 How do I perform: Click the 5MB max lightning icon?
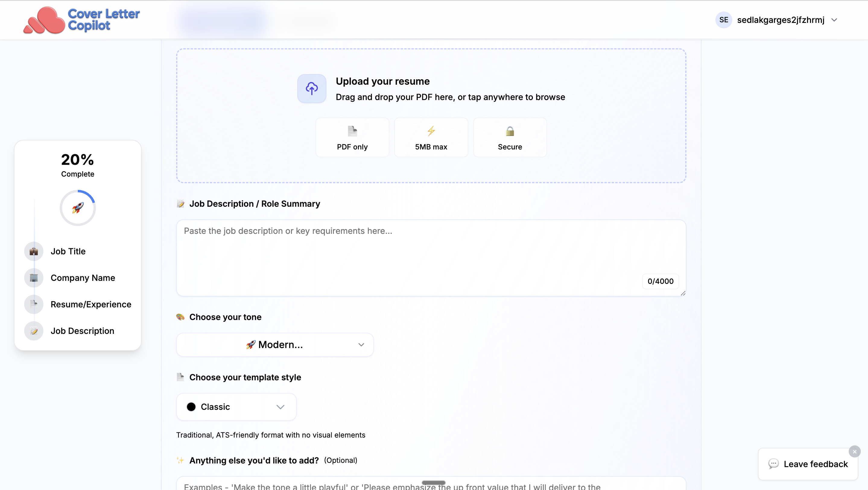point(431,131)
